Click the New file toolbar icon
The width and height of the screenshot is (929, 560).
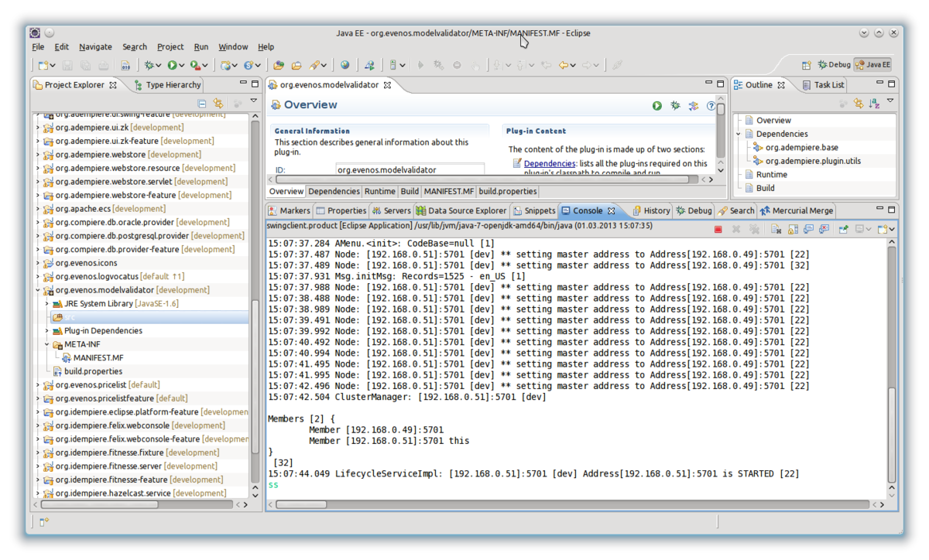[x=43, y=66]
